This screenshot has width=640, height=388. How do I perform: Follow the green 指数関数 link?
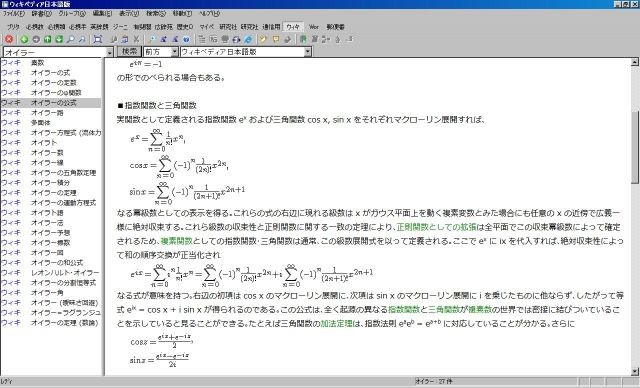[x=404, y=310]
